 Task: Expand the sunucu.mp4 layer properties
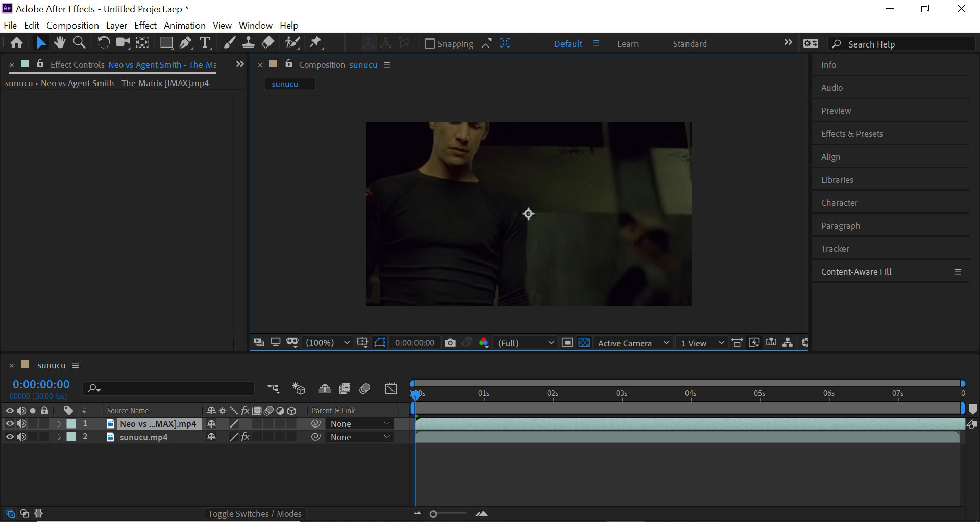(59, 437)
